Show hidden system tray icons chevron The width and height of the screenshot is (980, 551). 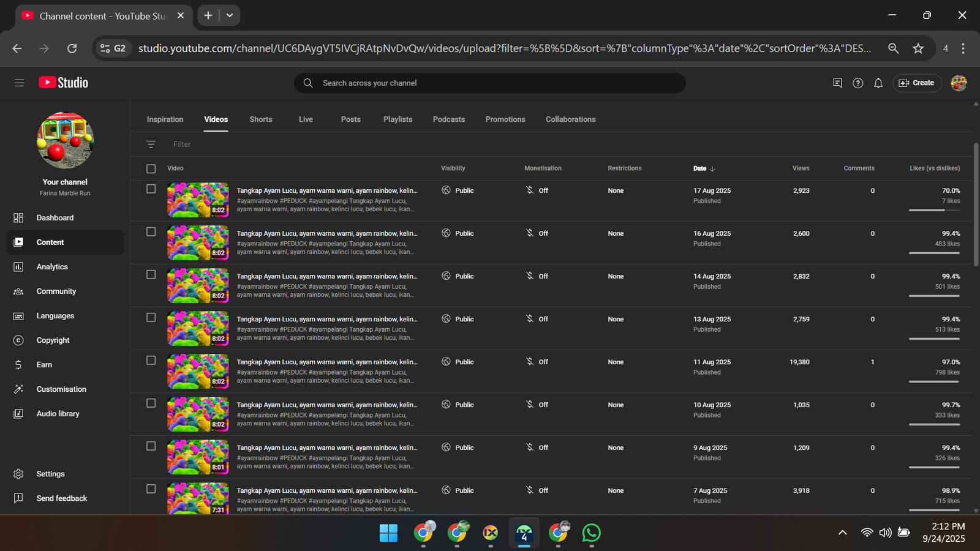tap(842, 533)
